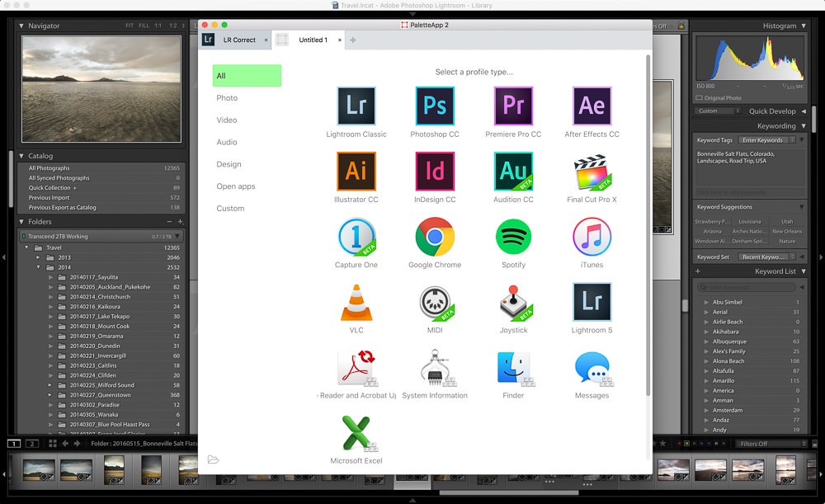The image size is (825, 504).
Task: Add a keyword with Keyword List plus
Action: [698, 271]
